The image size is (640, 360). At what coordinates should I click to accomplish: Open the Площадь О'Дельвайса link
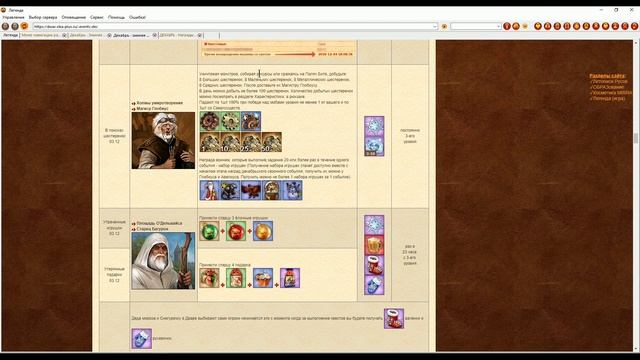pos(159,224)
